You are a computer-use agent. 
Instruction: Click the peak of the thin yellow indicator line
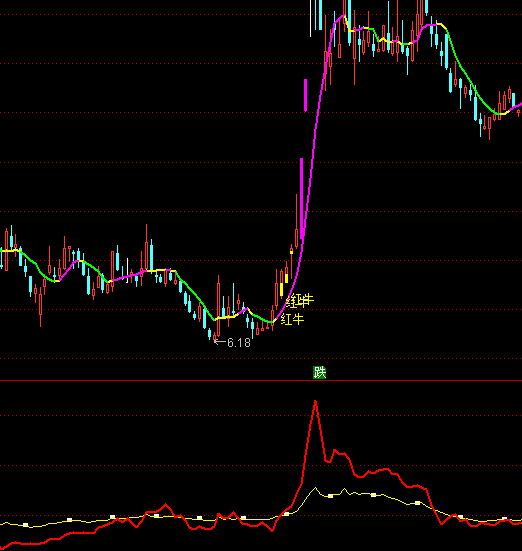tap(315, 488)
